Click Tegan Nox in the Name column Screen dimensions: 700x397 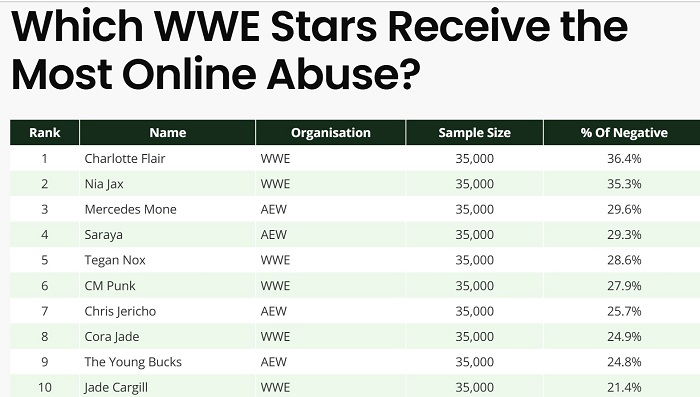(115, 260)
